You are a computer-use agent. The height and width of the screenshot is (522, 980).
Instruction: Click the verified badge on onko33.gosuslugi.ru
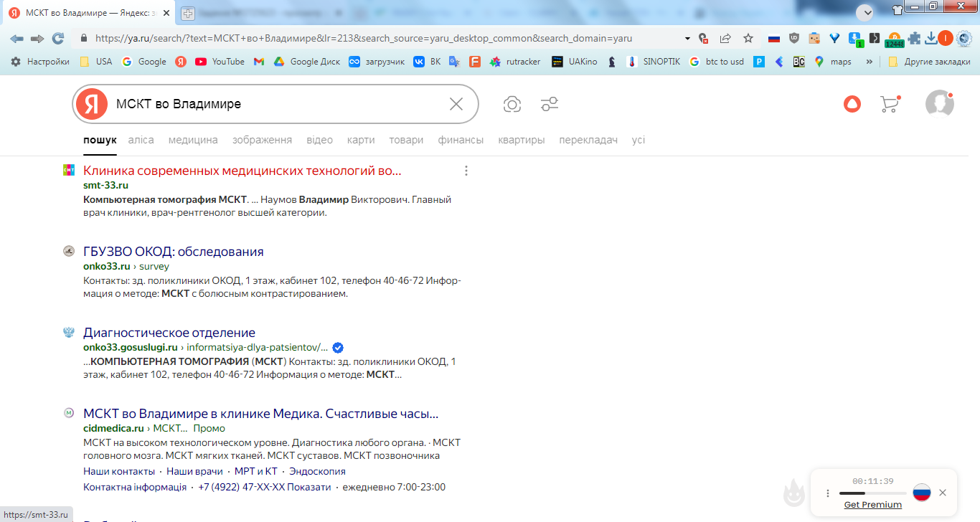tap(338, 347)
